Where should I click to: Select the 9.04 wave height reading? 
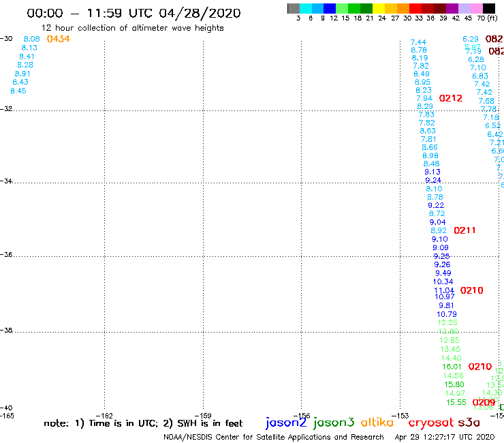(x=437, y=222)
